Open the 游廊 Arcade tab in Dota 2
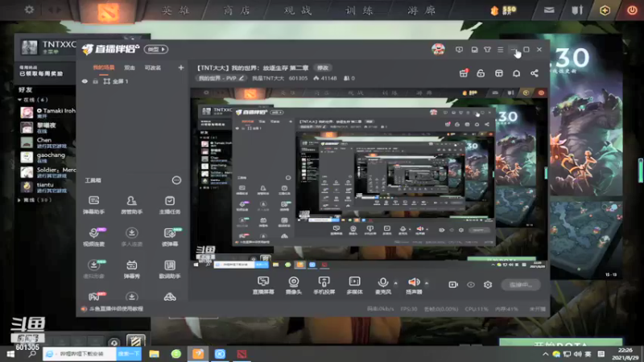The width and height of the screenshot is (644, 362). [421, 10]
